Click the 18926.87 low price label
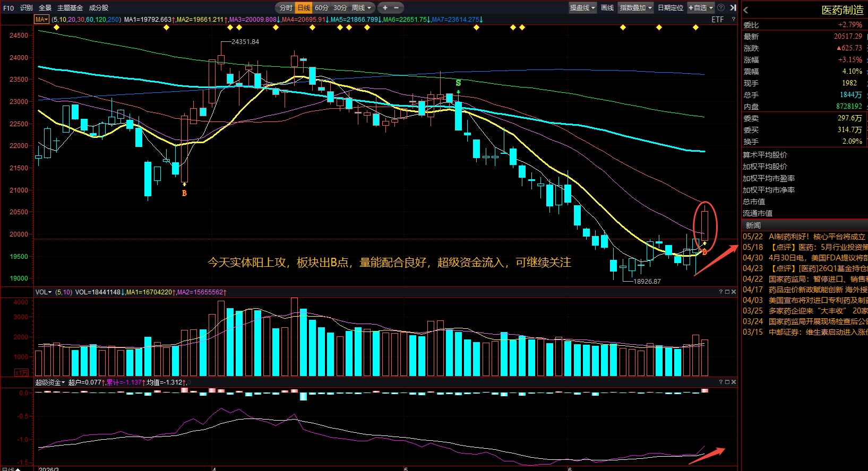 [647, 282]
